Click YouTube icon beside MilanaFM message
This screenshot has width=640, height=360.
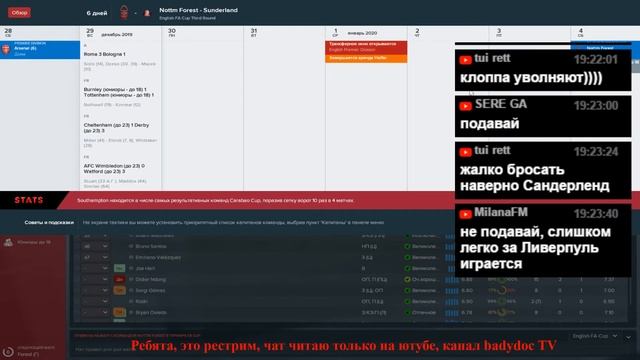pyautogui.click(x=465, y=214)
